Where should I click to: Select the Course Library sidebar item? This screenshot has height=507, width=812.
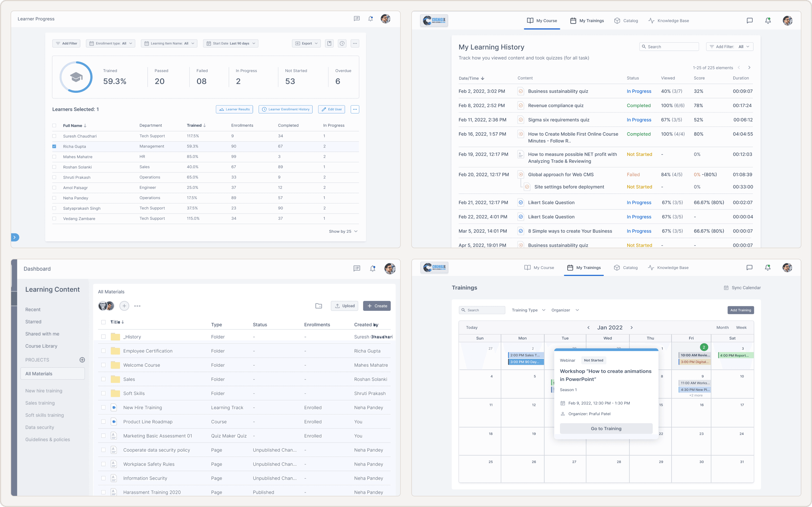pyautogui.click(x=41, y=346)
